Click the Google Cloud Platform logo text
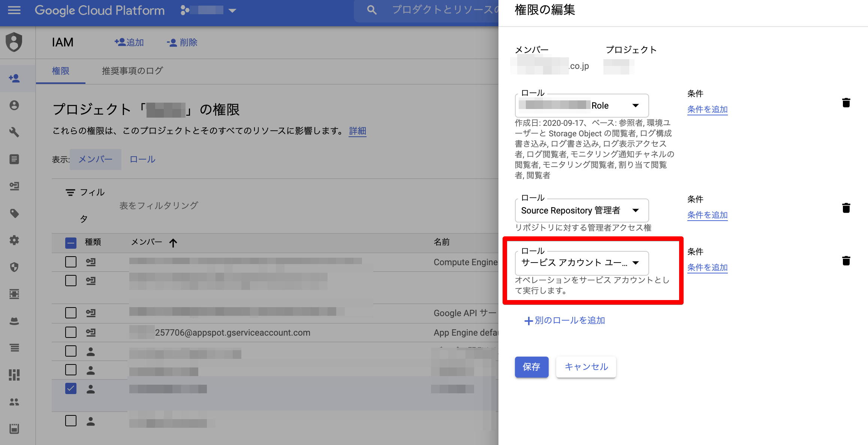This screenshot has width=868, height=445. coord(100,10)
